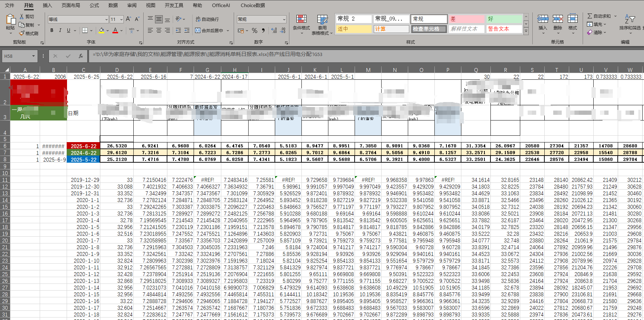Image resolution: width=644 pixels, height=320 pixels.
Task: Apply yellow fill color to cell
Action: point(101,30)
